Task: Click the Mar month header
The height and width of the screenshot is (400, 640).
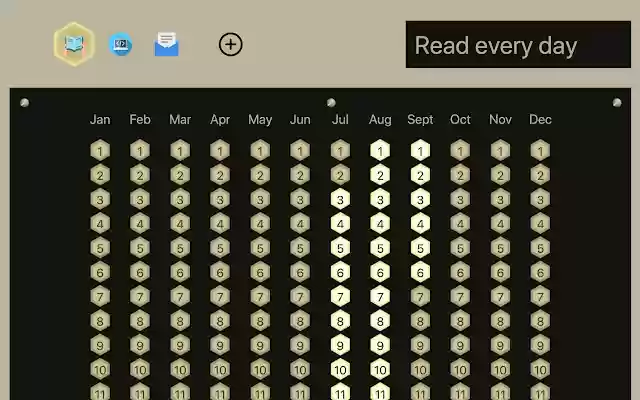Action: click(180, 120)
